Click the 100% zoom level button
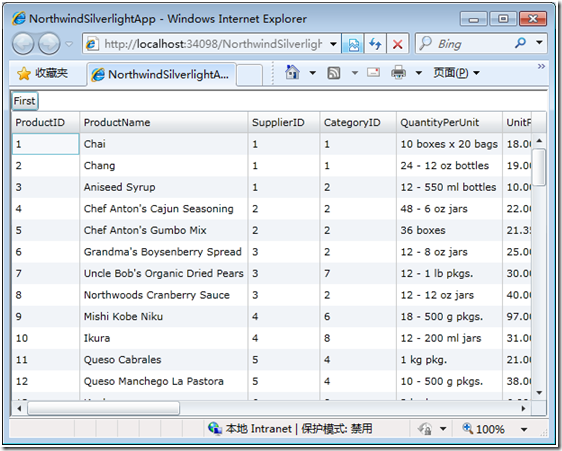The image size is (562, 451). (x=483, y=429)
